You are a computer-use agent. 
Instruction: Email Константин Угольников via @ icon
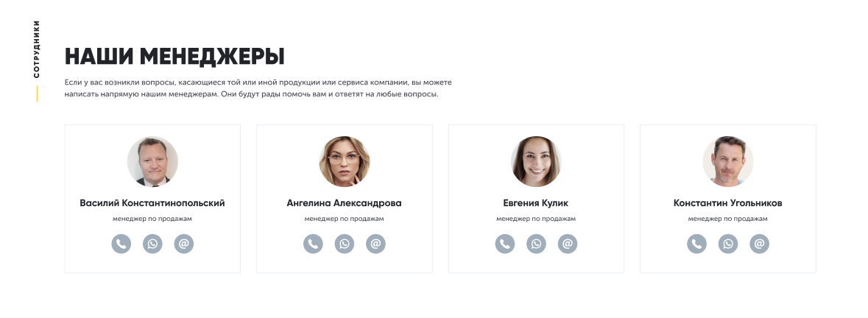760,244
